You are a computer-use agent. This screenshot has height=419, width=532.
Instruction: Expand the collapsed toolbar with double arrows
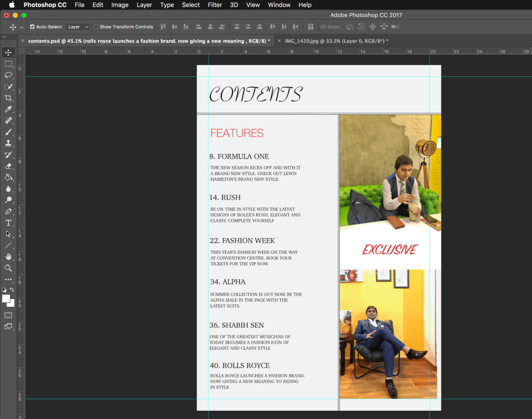tap(4, 37)
